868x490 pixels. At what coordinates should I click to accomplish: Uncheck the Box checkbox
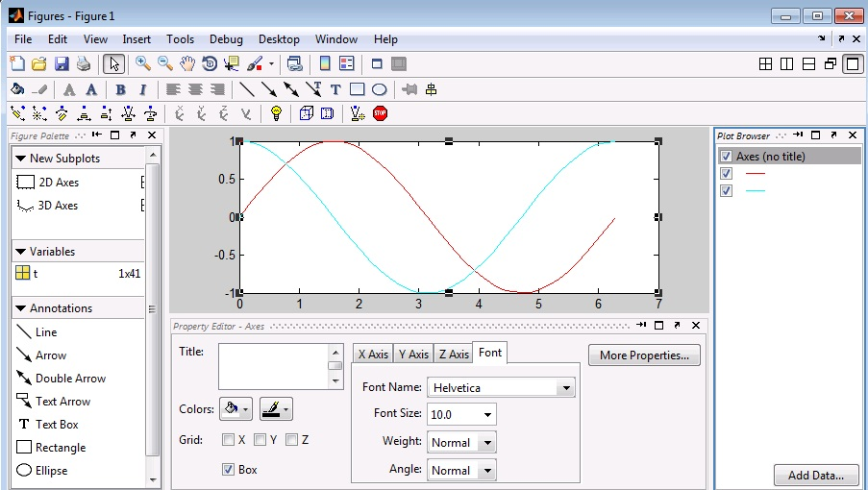point(228,470)
